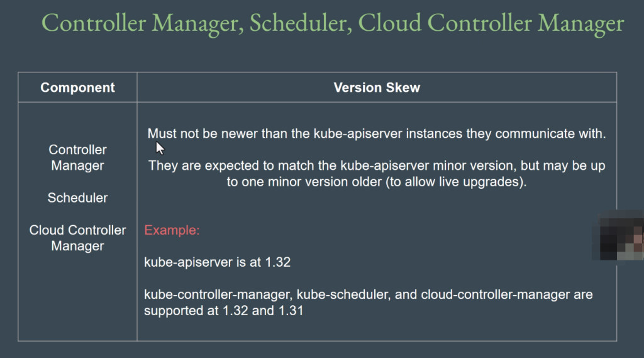Click the word "Scheduler" in the slide title
This screenshot has width=644, height=358.
pos(301,23)
